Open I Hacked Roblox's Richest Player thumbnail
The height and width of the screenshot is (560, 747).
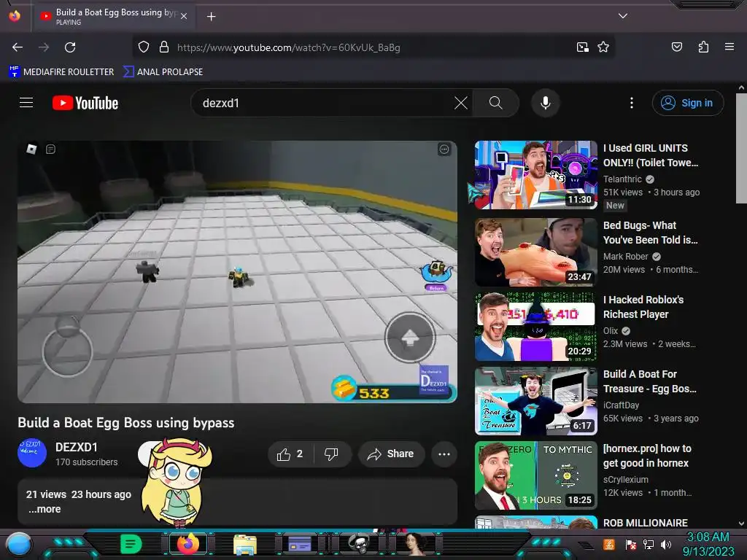[535, 327]
